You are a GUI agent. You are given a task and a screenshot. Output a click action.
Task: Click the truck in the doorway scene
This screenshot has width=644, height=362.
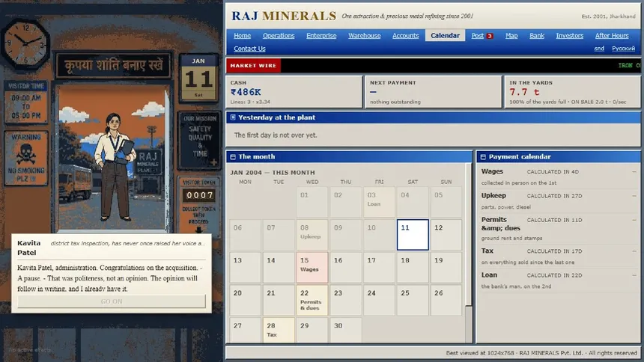point(74,182)
